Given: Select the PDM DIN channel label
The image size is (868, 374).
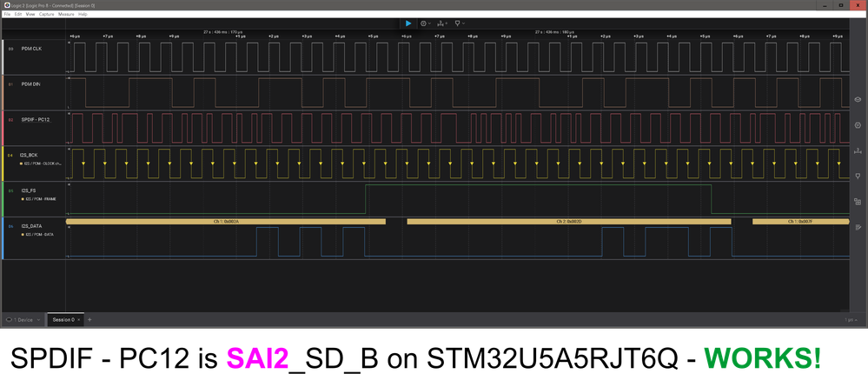Looking at the screenshot, I should pos(31,84).
